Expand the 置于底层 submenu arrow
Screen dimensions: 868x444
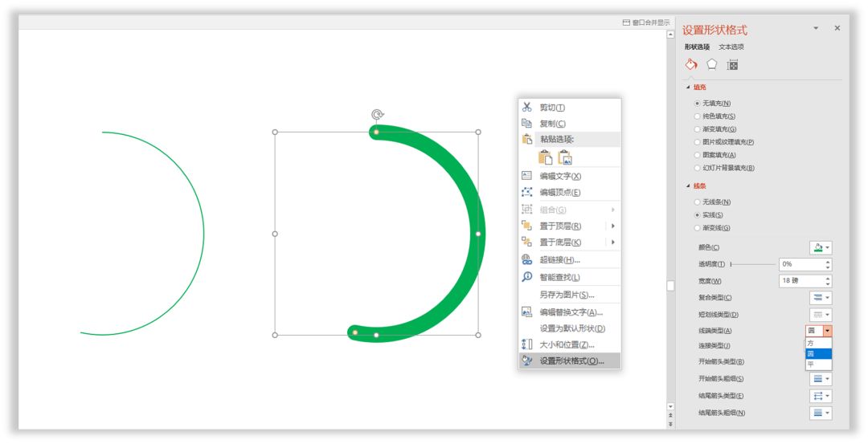(613, 242)
